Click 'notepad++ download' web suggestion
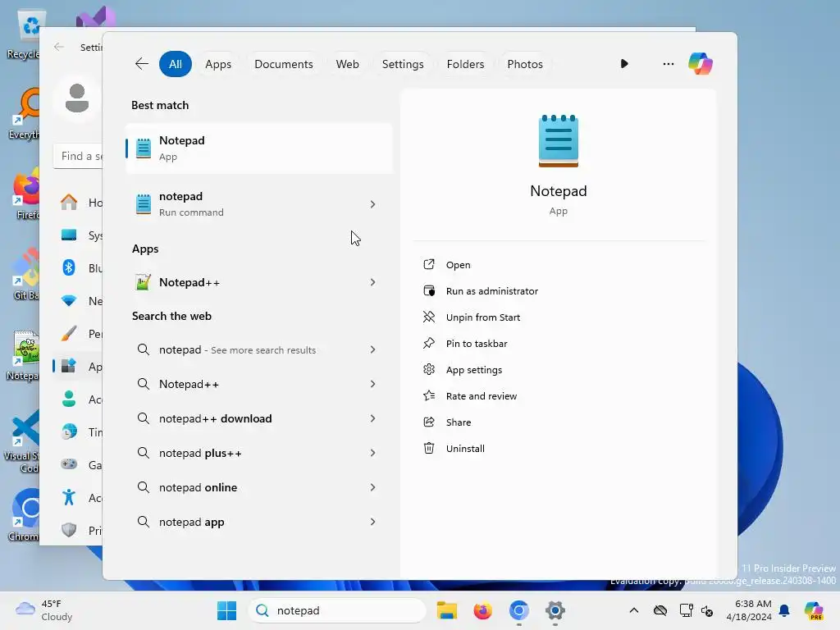This screenshot has height=630, width=840. (x=216, y=418)
